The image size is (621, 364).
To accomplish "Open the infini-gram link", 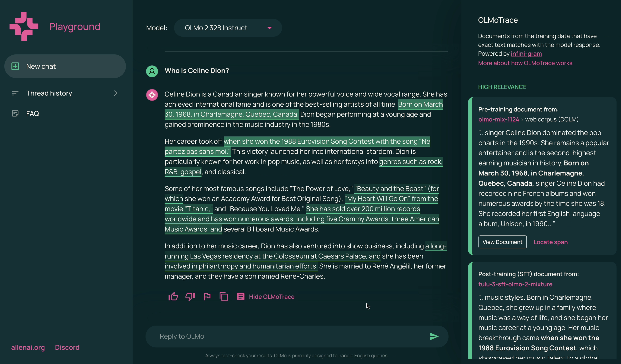I will coord(526,54).
